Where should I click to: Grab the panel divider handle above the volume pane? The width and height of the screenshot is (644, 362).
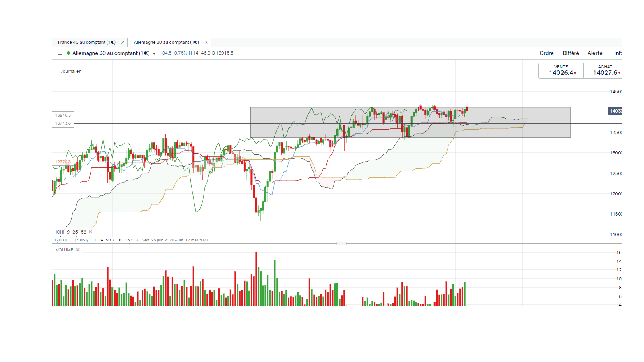(341, 243)
